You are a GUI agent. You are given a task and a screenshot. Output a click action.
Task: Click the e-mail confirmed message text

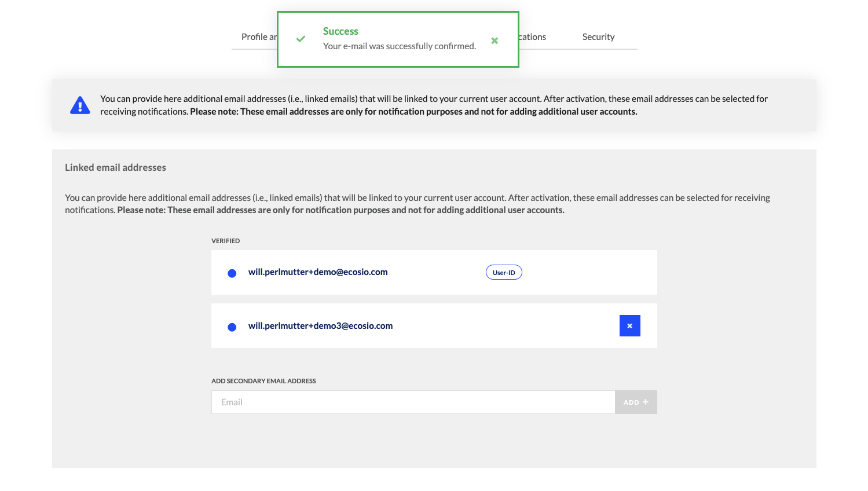pyautogui.click(x=400, y=46)
